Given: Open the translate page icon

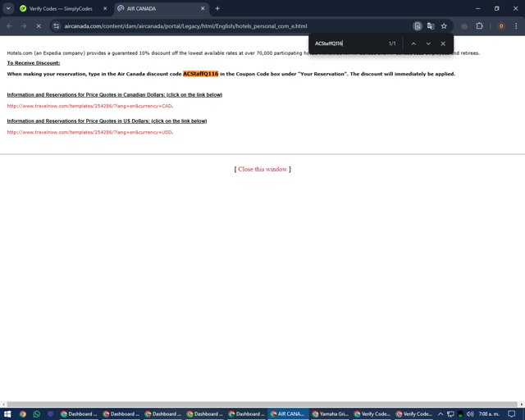Looking at the screenshot, I should [431, 26].
